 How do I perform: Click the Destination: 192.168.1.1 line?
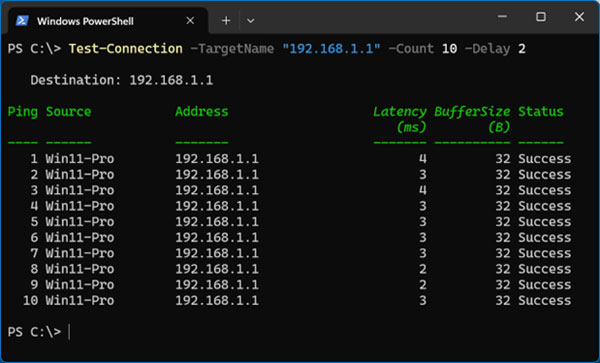tap(122, 80)
